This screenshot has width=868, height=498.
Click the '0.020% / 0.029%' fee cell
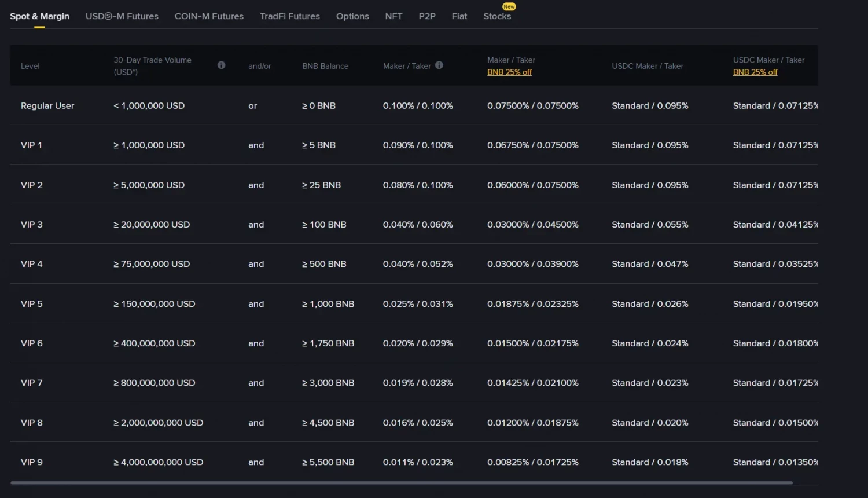point(418,343)
